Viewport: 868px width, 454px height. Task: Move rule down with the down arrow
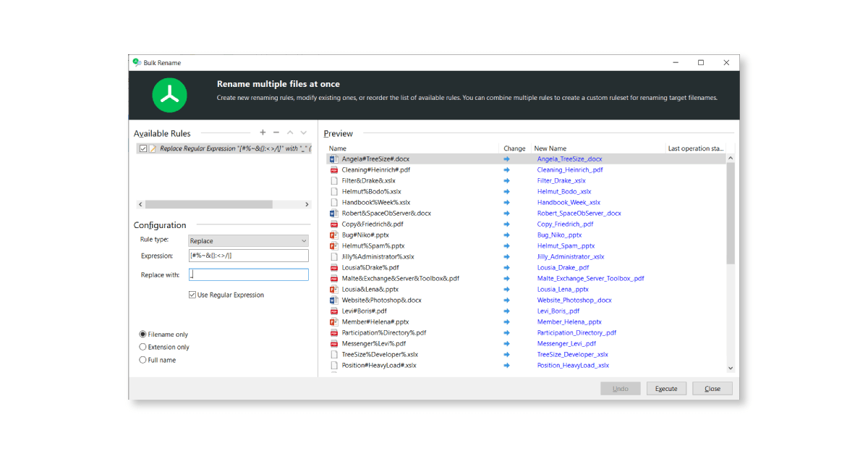pos(304,133)
